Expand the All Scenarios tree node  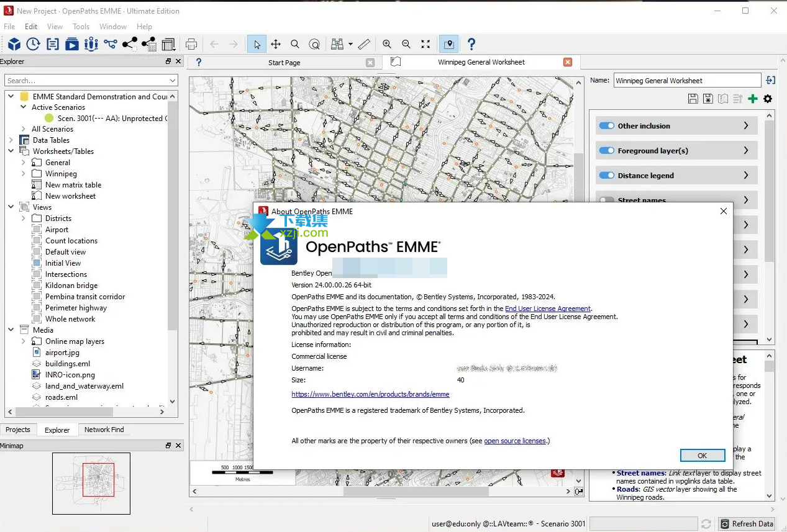(24, 129)
